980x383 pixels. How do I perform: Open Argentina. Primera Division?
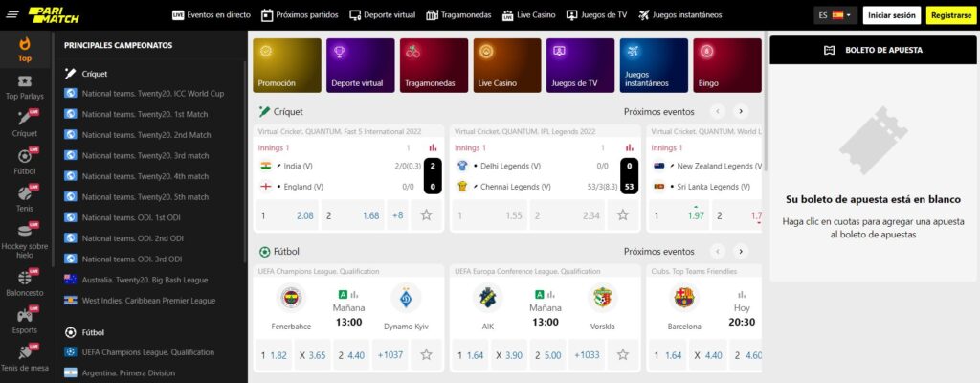[x=120, y=373]
